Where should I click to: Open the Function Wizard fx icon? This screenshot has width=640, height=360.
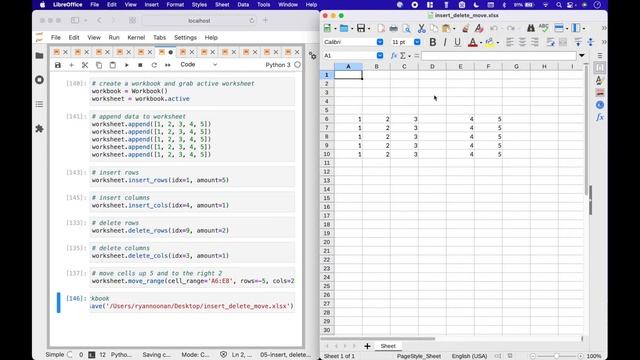394,56
